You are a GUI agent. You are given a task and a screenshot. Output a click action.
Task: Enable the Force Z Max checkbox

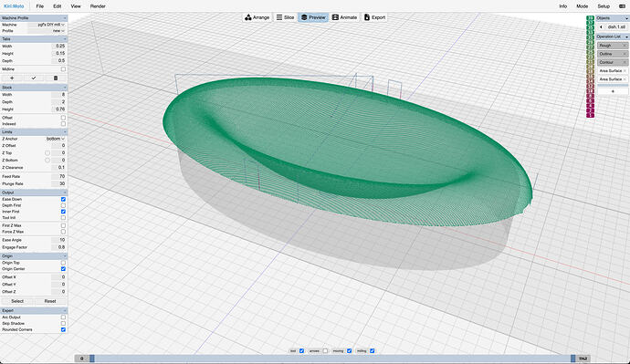63,232
